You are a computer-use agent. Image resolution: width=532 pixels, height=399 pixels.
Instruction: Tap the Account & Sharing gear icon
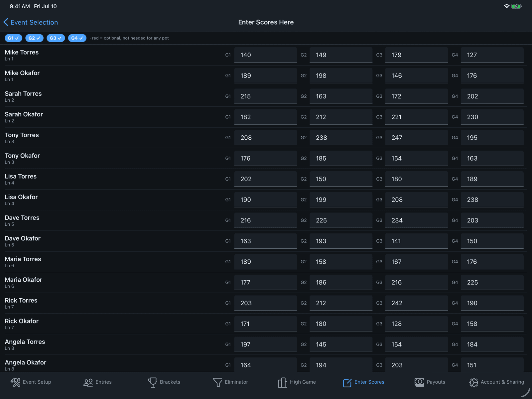[x=473, y=382]
